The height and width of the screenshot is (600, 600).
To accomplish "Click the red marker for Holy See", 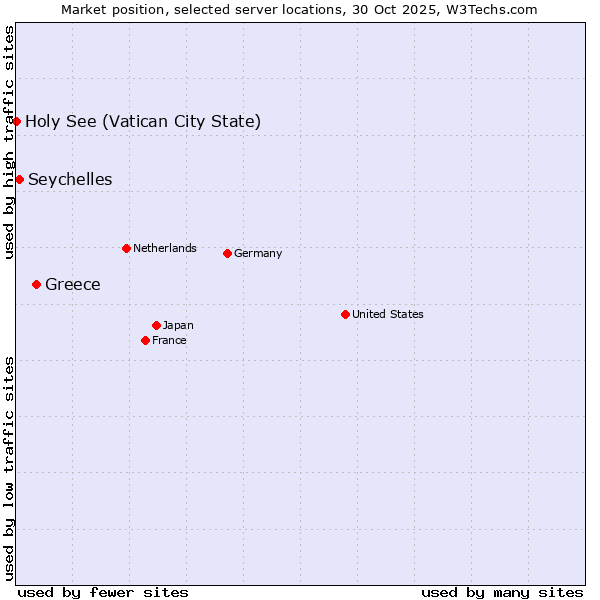I will click(17, 121).
